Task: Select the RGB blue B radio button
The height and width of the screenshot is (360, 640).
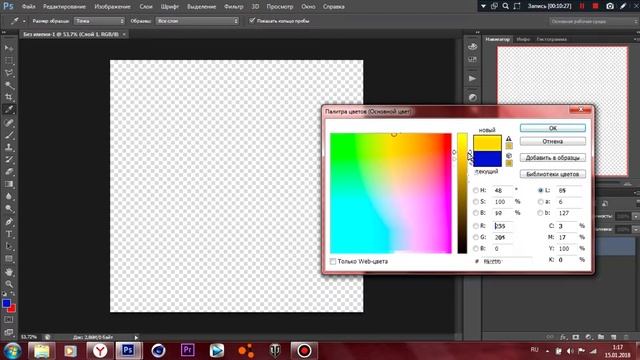Action: pos(476,248)
